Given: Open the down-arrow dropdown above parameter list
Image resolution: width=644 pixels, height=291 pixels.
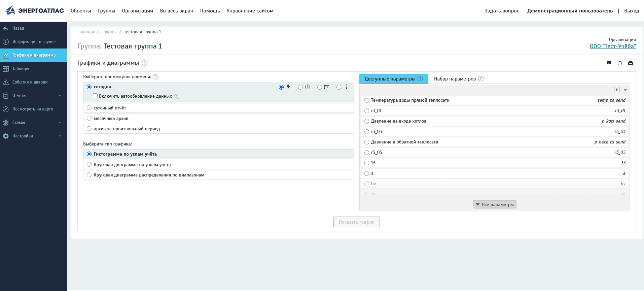Looking at the screenshot, I should pyautogui.click(x=625, y=90).
